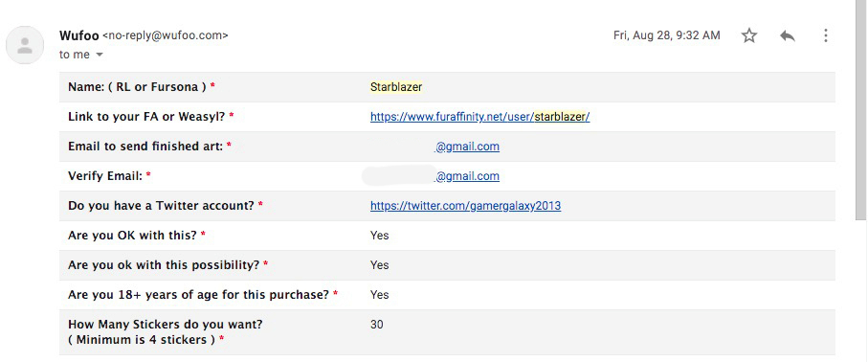Star this Wufoo email
The width and height of the screenshot is (868, 362).
pyautogui.click(x=749, y=35)
